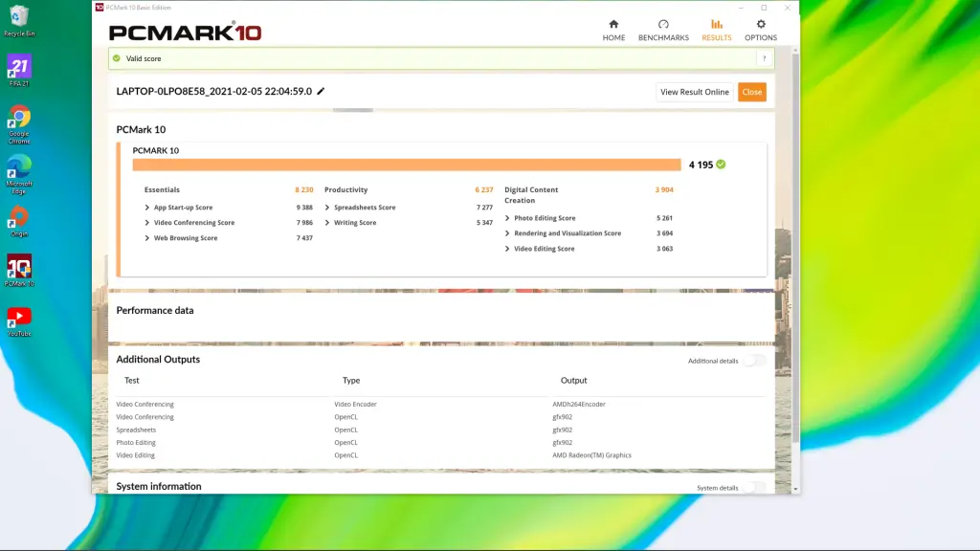
Task: Click the AMD Radeon(TM) Graphics output cell
Action: click(x=591, y=455)
